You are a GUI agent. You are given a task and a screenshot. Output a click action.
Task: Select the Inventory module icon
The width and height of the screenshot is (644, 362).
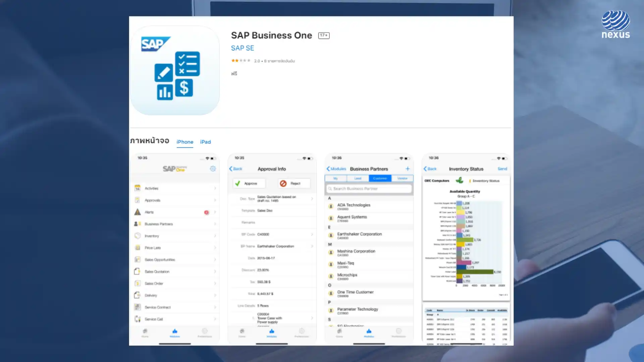tap(137, 235)
